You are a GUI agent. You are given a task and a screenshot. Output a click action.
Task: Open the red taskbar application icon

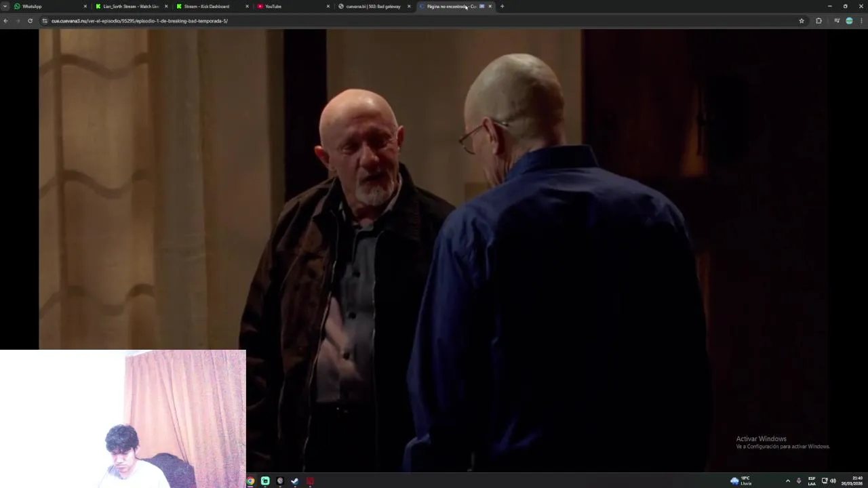click(x=310, y=481)
